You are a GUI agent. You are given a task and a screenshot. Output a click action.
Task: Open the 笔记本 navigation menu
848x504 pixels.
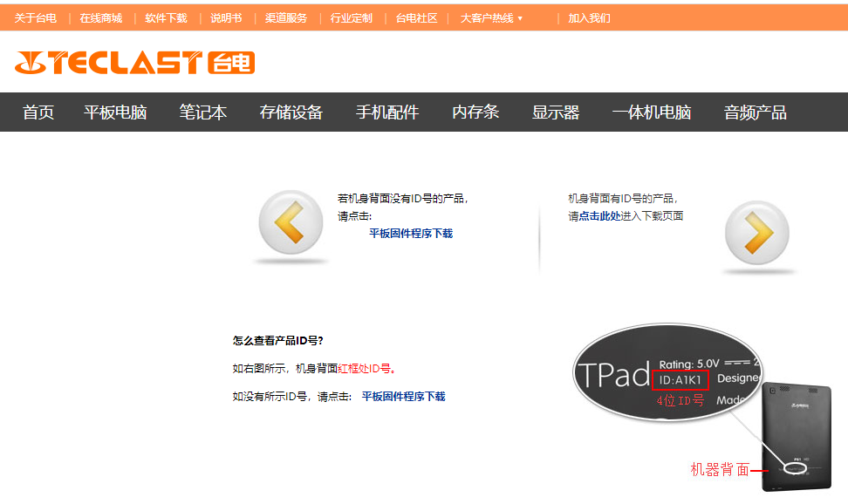coord(203,112)
